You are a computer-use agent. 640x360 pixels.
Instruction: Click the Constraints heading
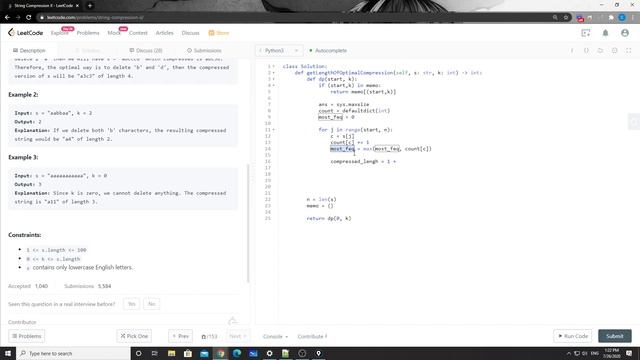(x=24, y=235)
